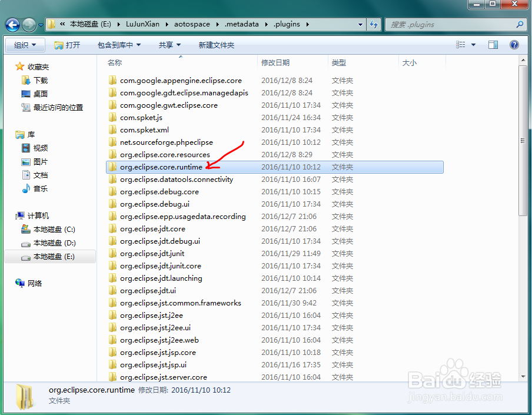Select the net.sourceforge.phpeclipse folder icon
This screenshot has width=532, height=415.
click(x=112, y=142)
